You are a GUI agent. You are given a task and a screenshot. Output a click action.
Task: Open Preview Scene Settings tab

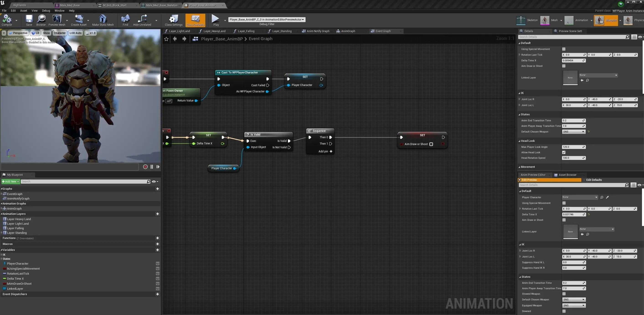pos(570,31)
